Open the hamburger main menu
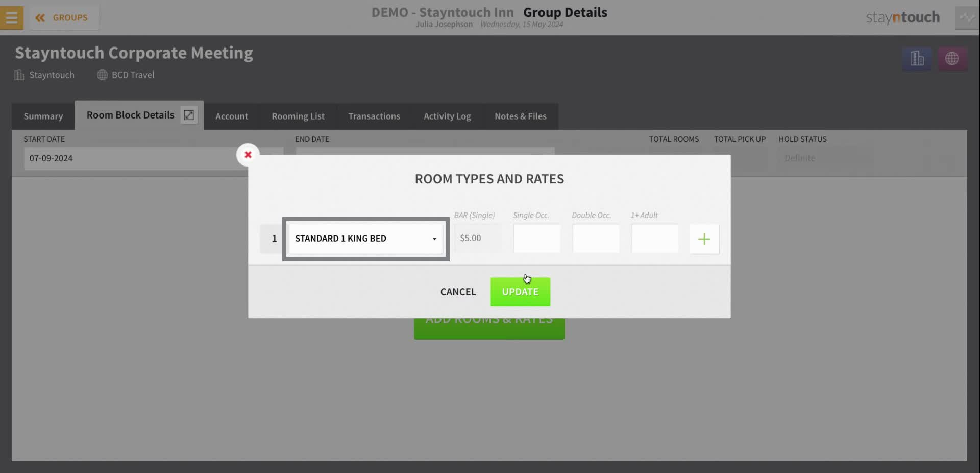Viewport: 980px width, 473px height. pos(11,17)
